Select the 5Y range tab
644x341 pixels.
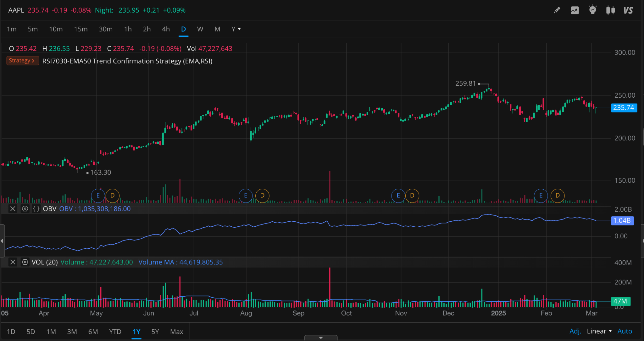[155, 332]
